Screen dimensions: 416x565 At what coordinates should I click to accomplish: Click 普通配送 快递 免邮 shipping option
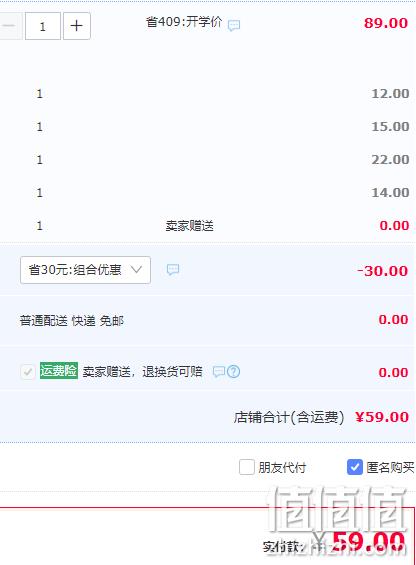[x=72, y=320]
